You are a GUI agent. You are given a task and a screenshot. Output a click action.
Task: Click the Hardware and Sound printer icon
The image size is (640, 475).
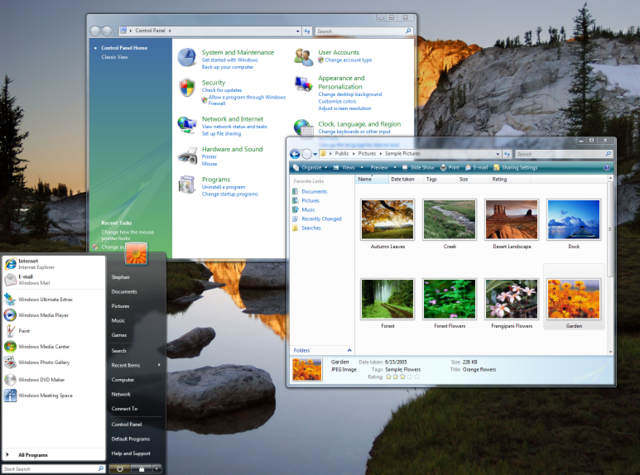pyautogui.click(x=187, y=155)
